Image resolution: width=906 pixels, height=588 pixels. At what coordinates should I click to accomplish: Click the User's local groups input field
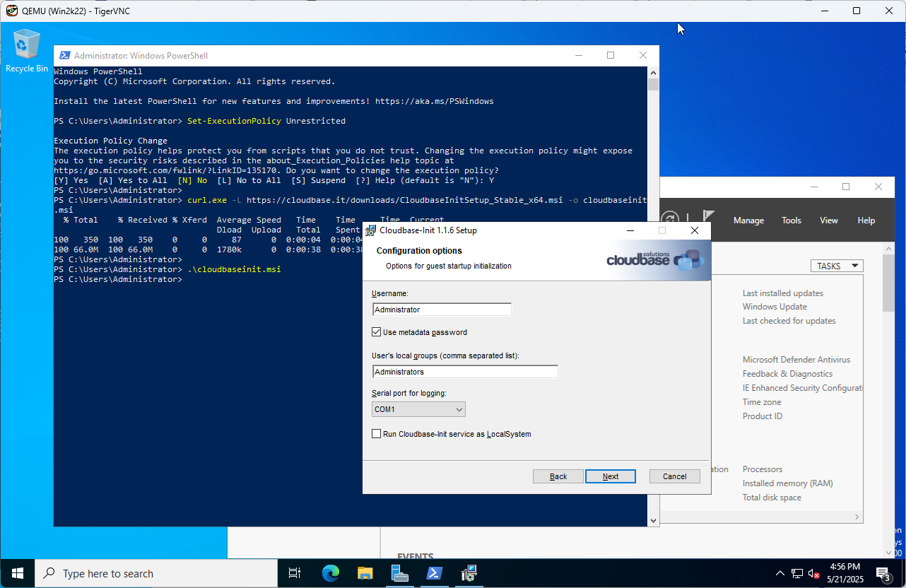tap(465, 372)
